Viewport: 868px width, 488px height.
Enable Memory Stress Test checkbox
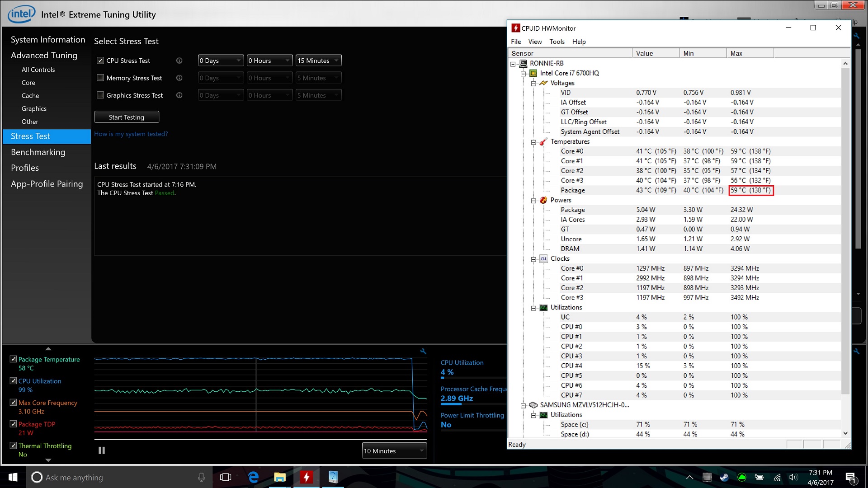(100, 78)
